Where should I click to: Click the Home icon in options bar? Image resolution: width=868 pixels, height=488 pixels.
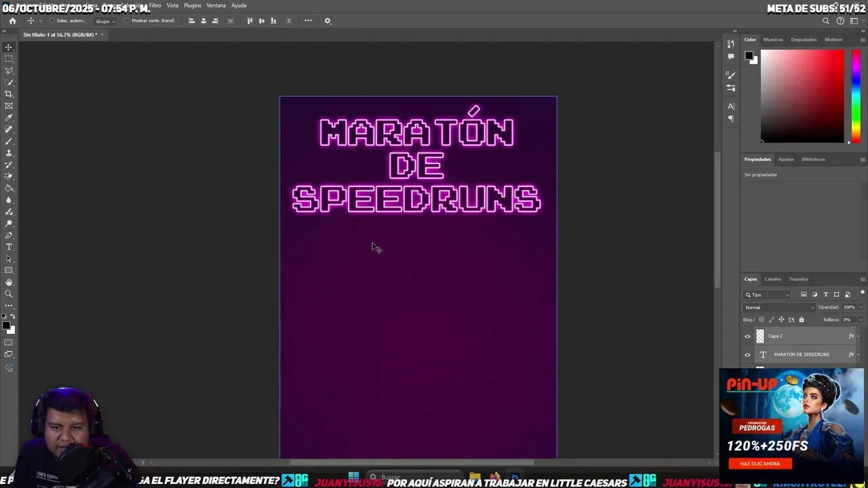[x=12, y=21]
